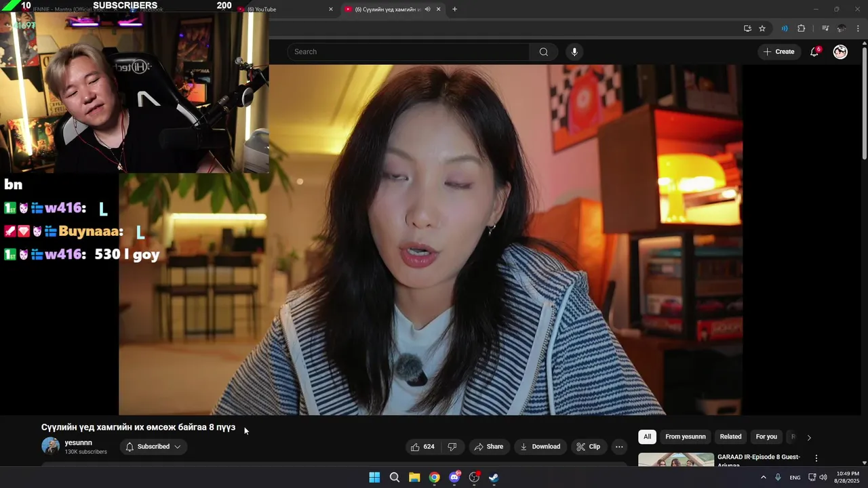Switch ENG input language

(x=795, y=478)
